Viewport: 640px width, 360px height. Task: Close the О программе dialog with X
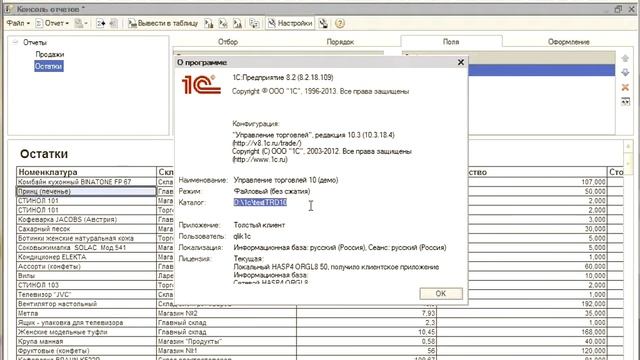tap(461, 62)
